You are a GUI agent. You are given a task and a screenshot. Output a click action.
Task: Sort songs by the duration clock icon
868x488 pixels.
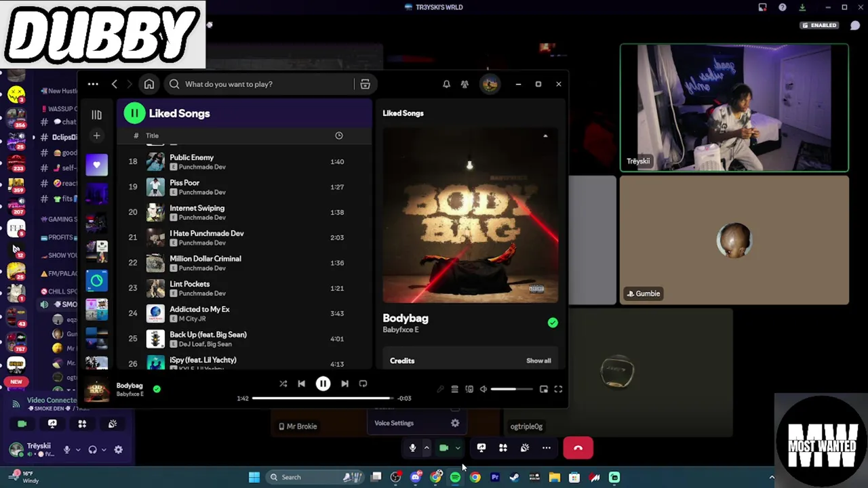pyautogui.click(x=339, y=136)
